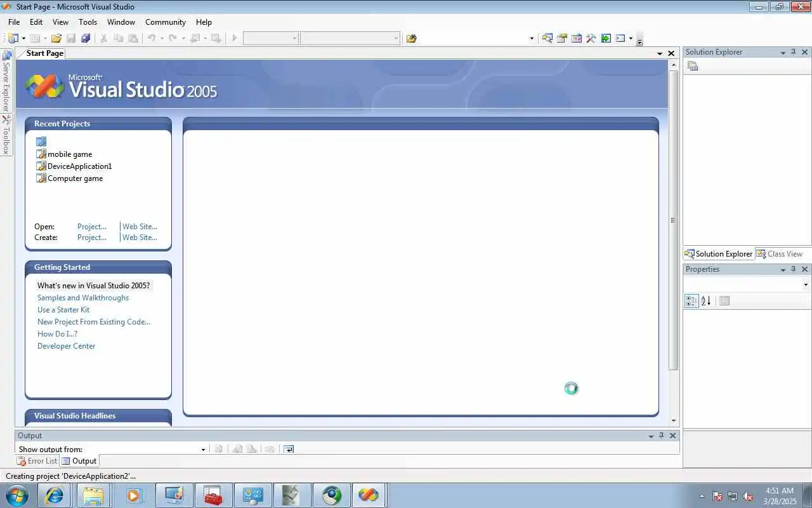
Task: Click the clock in system tray
Action: pyautogui.click(x=780, y=496)
